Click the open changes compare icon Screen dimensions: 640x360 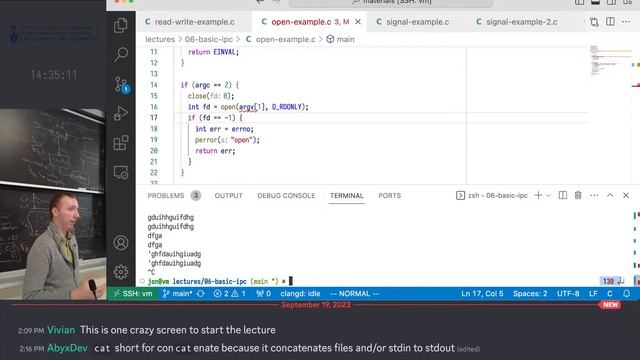pyautogui.click(x=594, y=22)
